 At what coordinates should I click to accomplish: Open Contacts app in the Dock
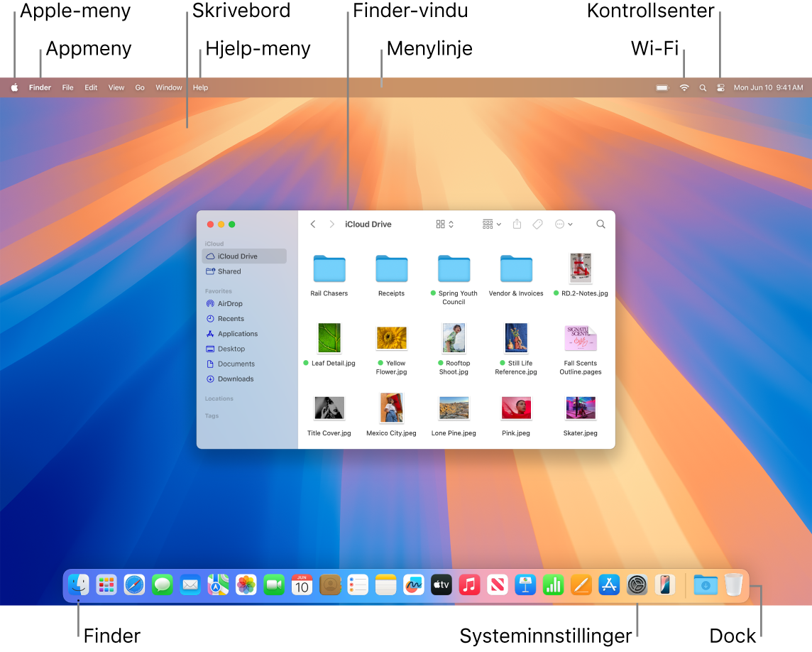pyautogui.click(x=330, y=585)
